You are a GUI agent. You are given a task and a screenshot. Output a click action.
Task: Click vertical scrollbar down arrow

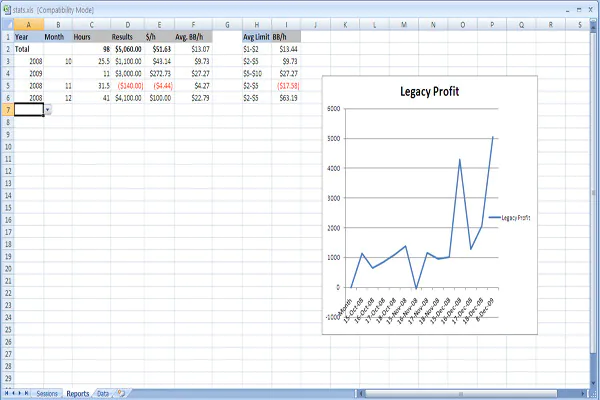click(x=594, y=383)
